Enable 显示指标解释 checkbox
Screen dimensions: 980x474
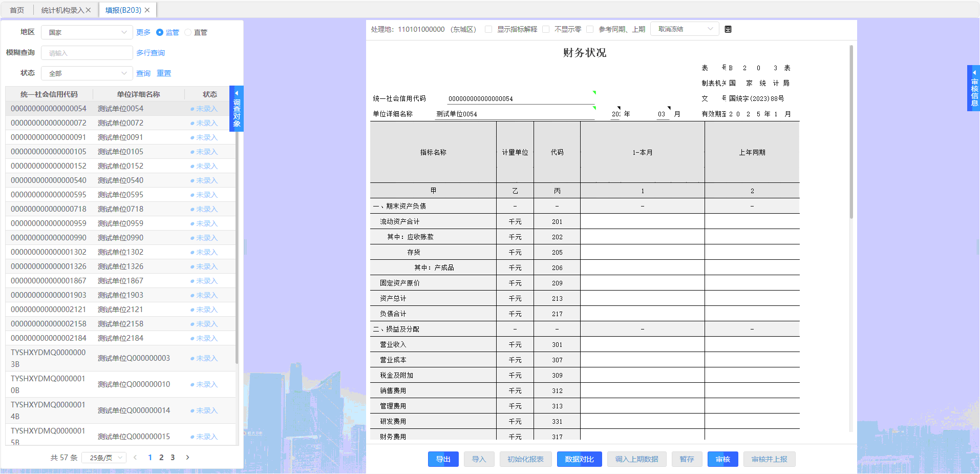[488, 29]
